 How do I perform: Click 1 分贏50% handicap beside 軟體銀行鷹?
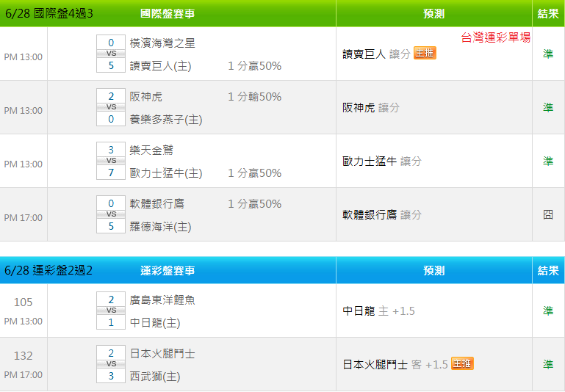254,204
